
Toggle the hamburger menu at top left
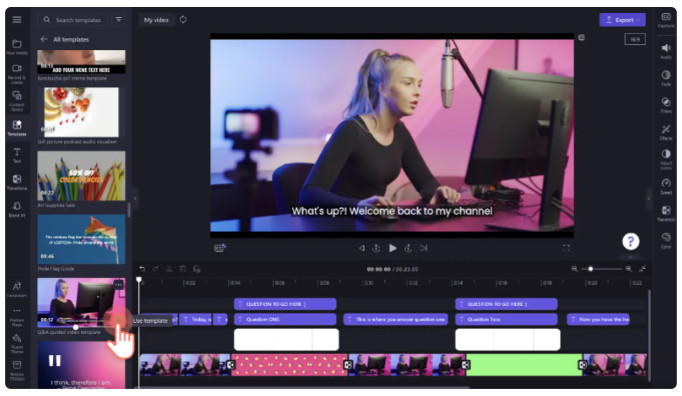click(x=17, y=20)
